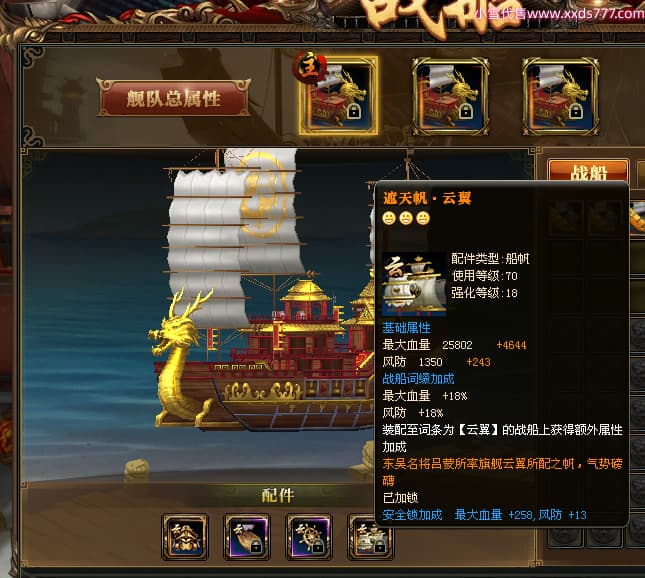Screen dimensions: 645x578
Task: Click the sail accessory slot under 配件
Action: 370,537
